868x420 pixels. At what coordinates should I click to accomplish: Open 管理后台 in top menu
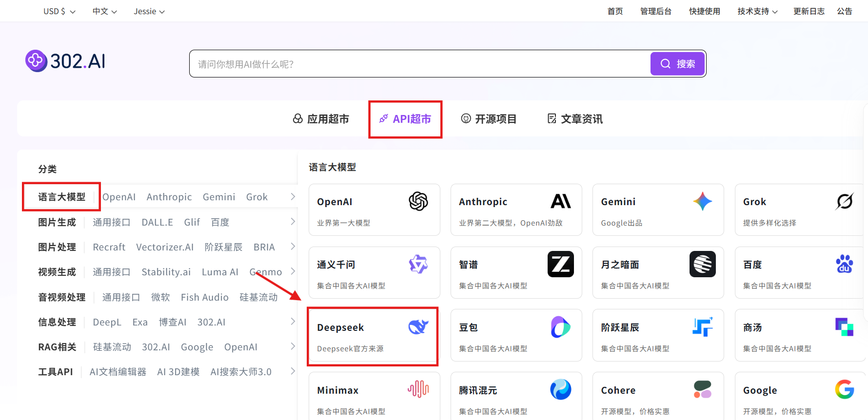coord(656,11)
